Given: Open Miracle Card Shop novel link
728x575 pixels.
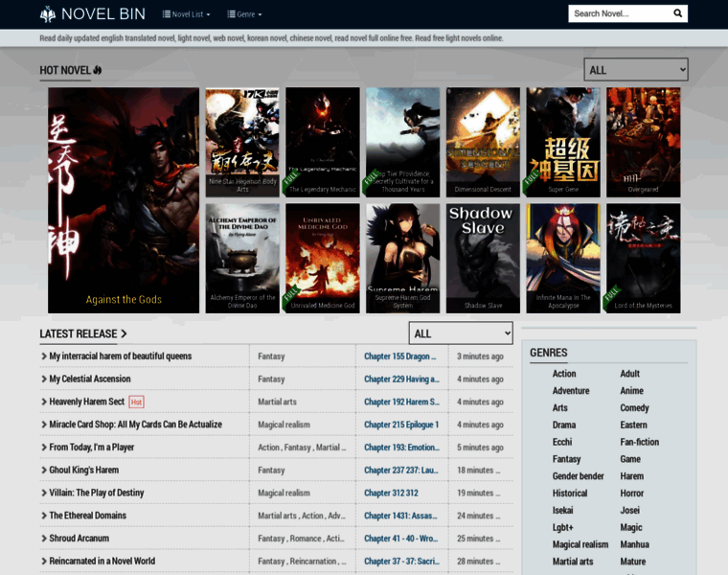Looking at the screenshot, I should 136,425.
